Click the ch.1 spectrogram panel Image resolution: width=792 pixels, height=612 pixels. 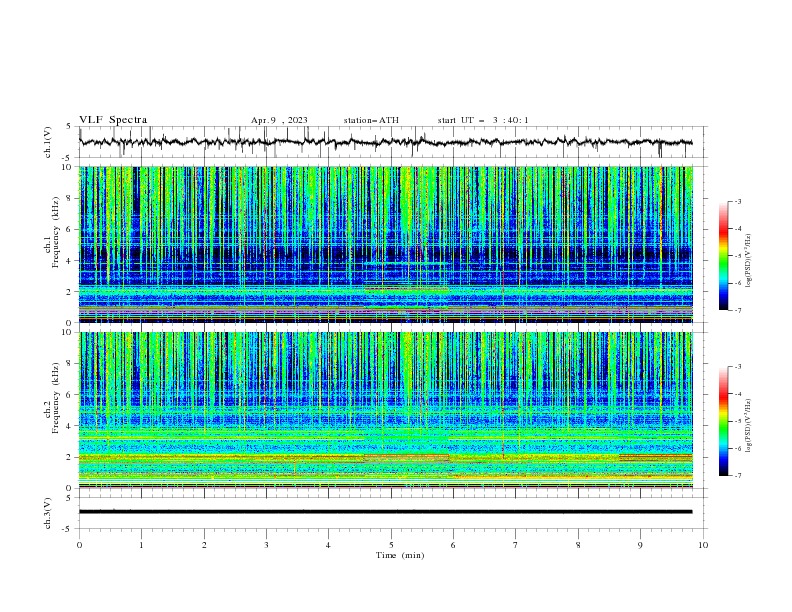(386, 244)
